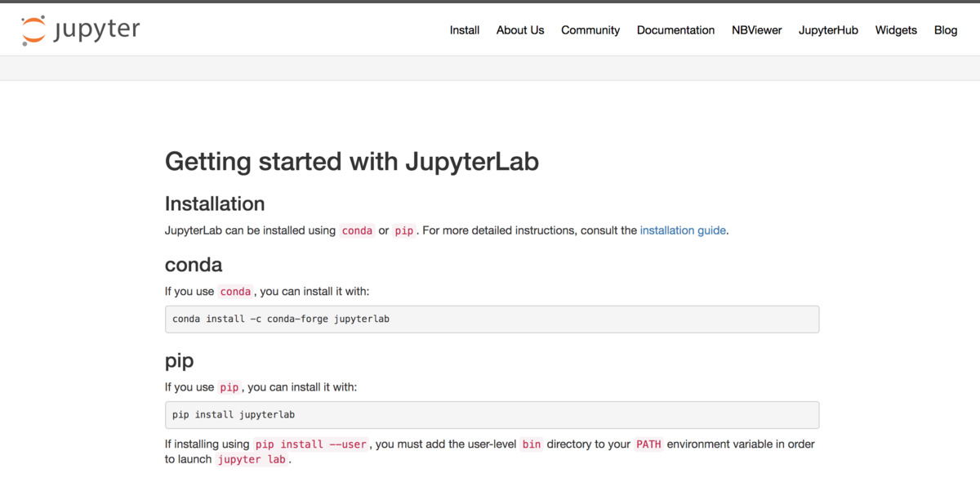Click the pip install --user inline code
980x478 pixels.
click(312, 444)
